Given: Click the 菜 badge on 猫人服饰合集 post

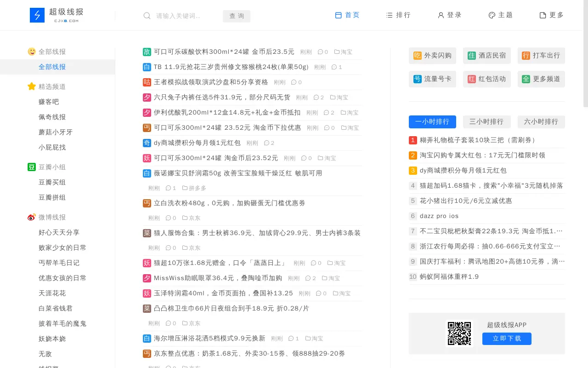Looking at the screenshot, I should point(147,233).
